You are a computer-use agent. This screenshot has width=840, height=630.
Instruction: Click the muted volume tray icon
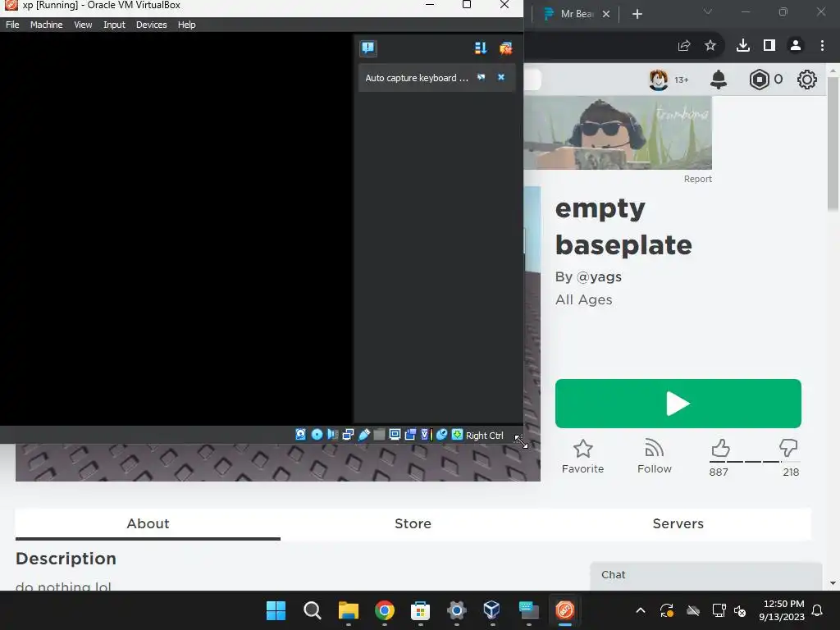(x=740, y=610)
